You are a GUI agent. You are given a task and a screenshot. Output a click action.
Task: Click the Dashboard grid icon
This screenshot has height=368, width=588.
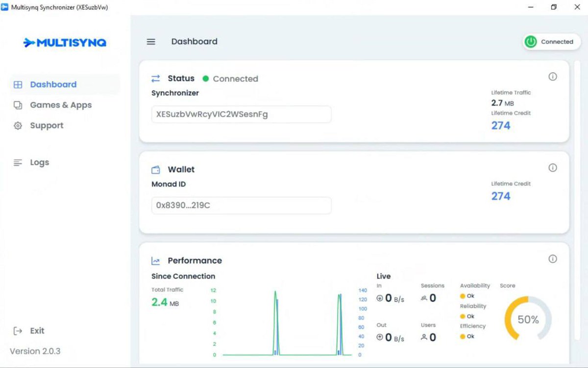(18, 84)
